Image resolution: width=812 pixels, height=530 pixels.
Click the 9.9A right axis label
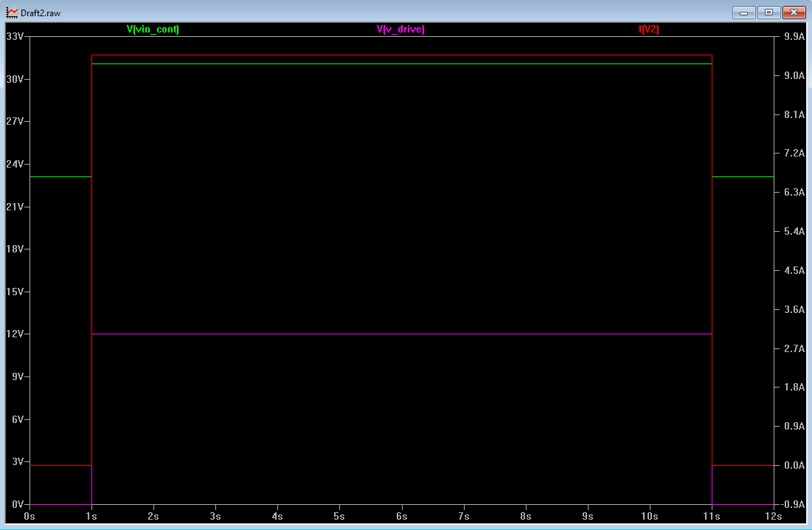[x=794, y=36]
